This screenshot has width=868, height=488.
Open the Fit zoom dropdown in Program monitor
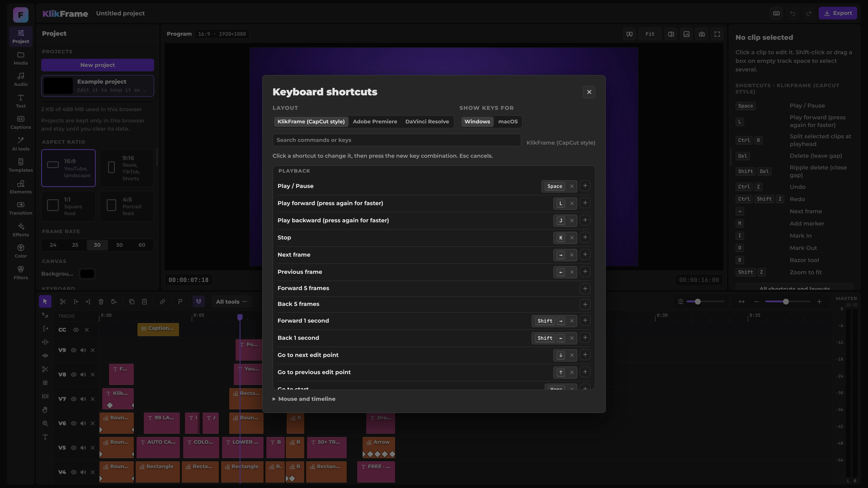650,34
